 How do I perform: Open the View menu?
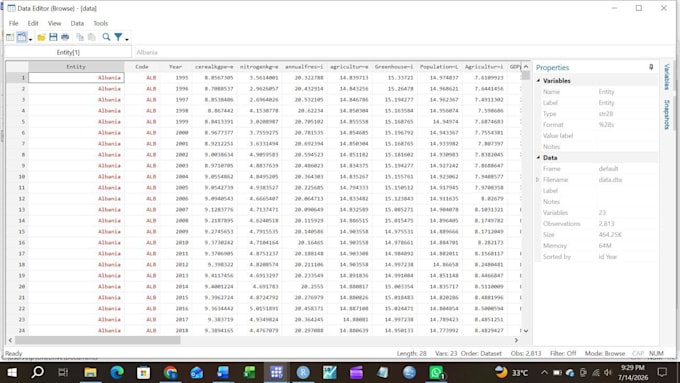(54, 23)
